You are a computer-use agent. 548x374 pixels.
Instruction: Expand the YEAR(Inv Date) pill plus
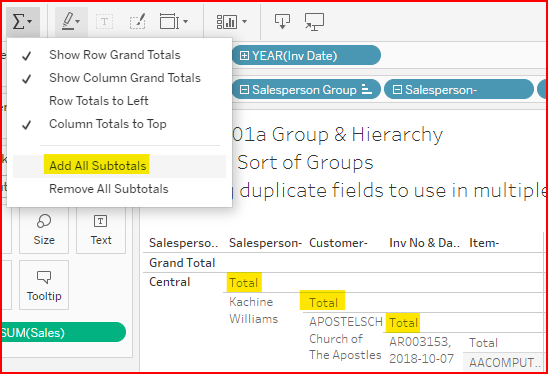tap(244, 56)
